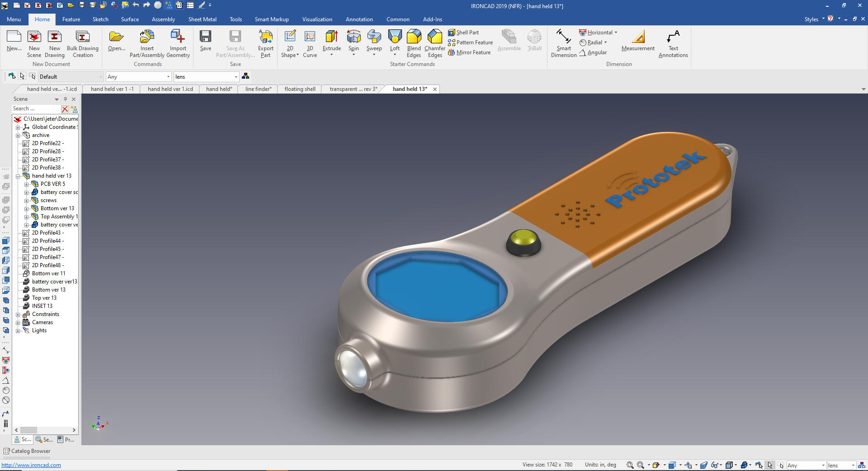868x471 pixels.
Task: Click the Scene browser search field
Action: coord(36,109)
